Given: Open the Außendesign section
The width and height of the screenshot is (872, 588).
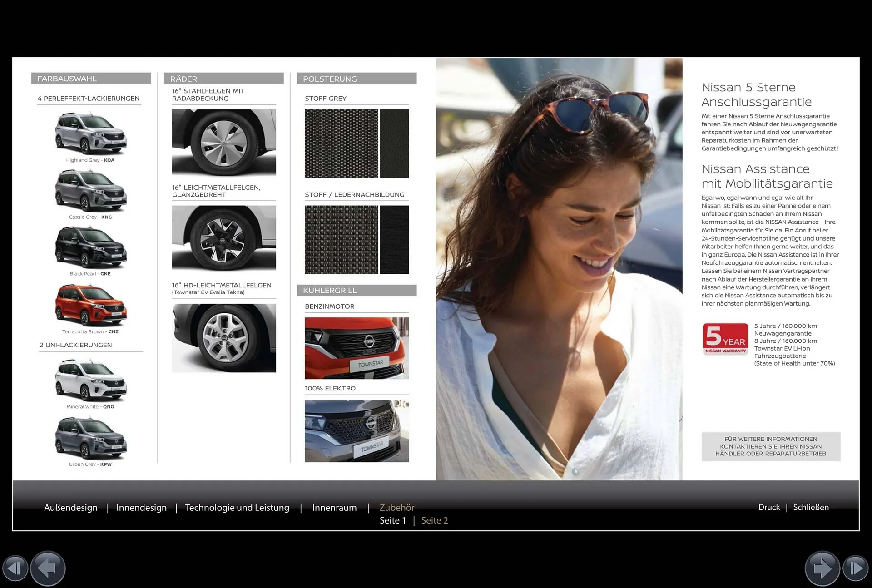Looking at the screenshot, I should click(71, 508).
